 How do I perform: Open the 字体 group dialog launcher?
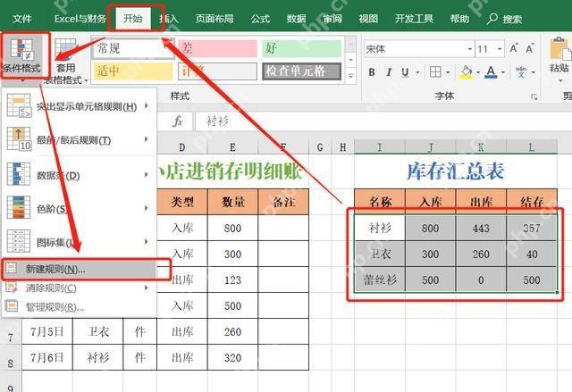pos(534,96)
